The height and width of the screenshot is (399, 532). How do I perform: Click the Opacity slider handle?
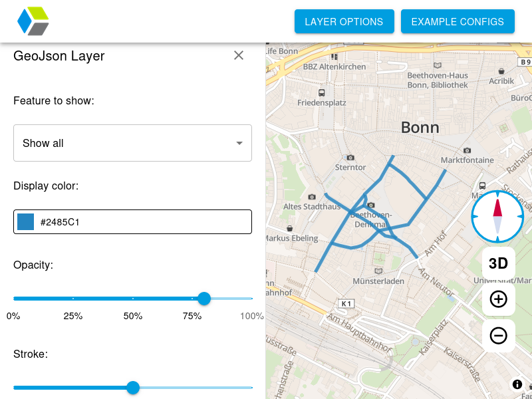[x=204, y=299]
